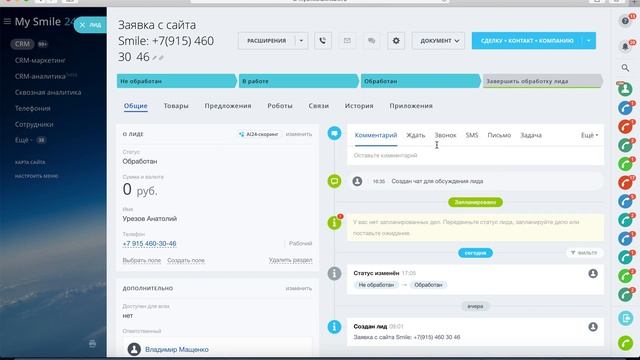Open the фильтр button in timeline

point(584,253)
